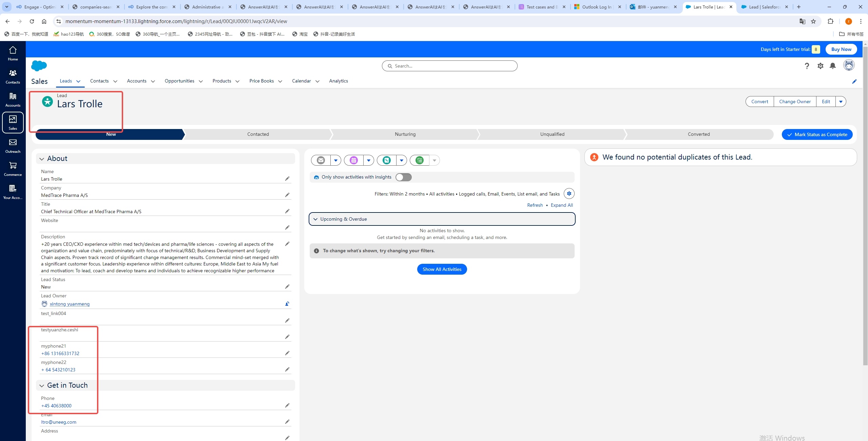Edit the Description field pencil icon
This screenshot has height=441, width=868.
(x=287, y=244)
